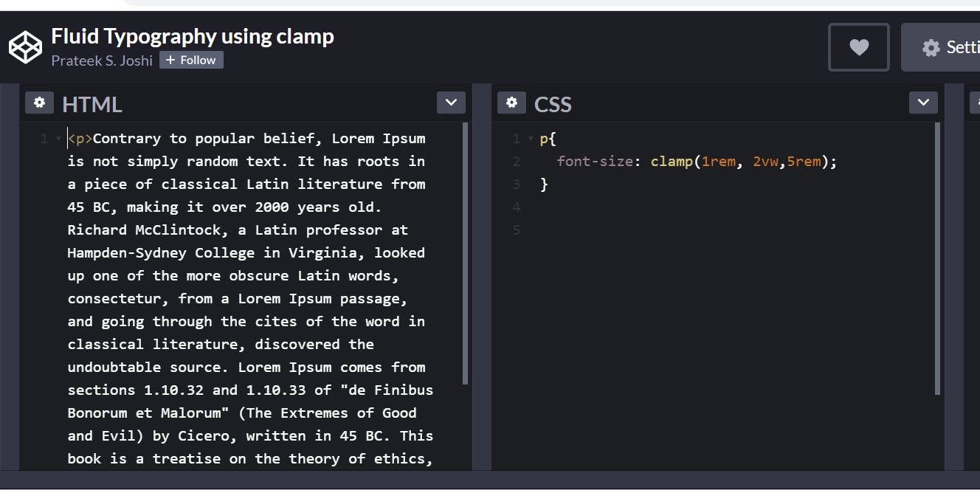Open the pen title 'Fluid Typography using clamp'
980x493 pixels.
pos(192,35)
